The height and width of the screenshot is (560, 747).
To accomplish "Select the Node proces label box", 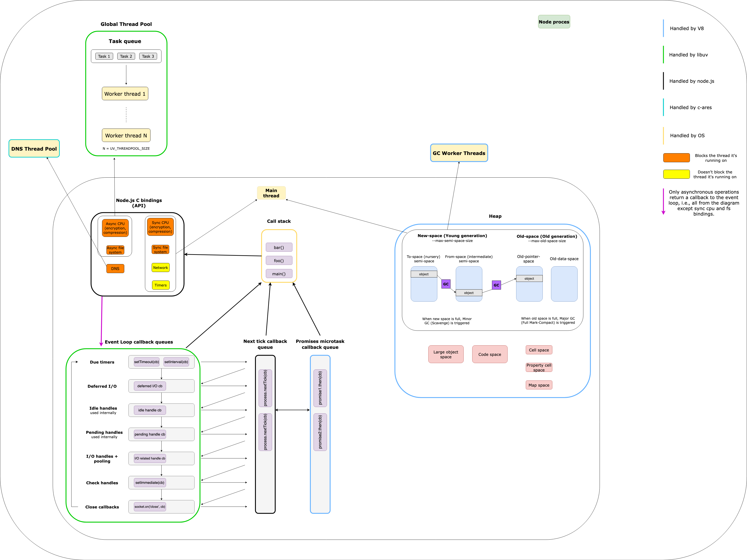I will 554,22.
